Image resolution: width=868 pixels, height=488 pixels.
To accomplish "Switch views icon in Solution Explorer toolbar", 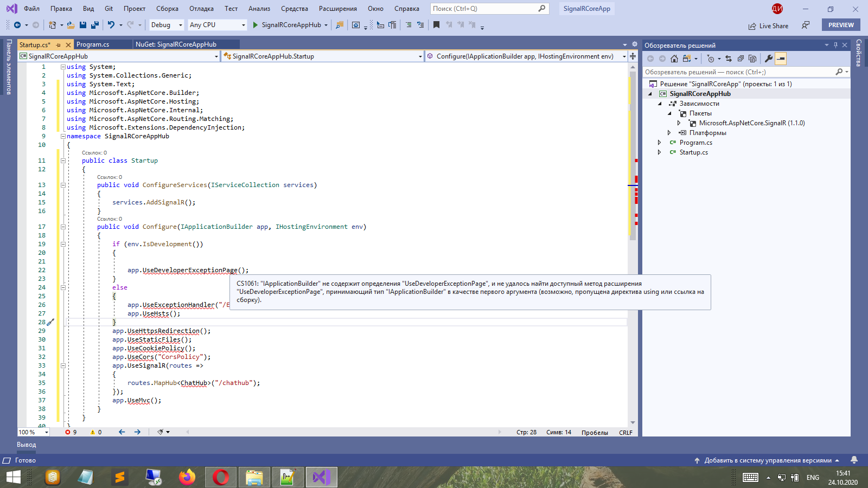I will [687, 59].
